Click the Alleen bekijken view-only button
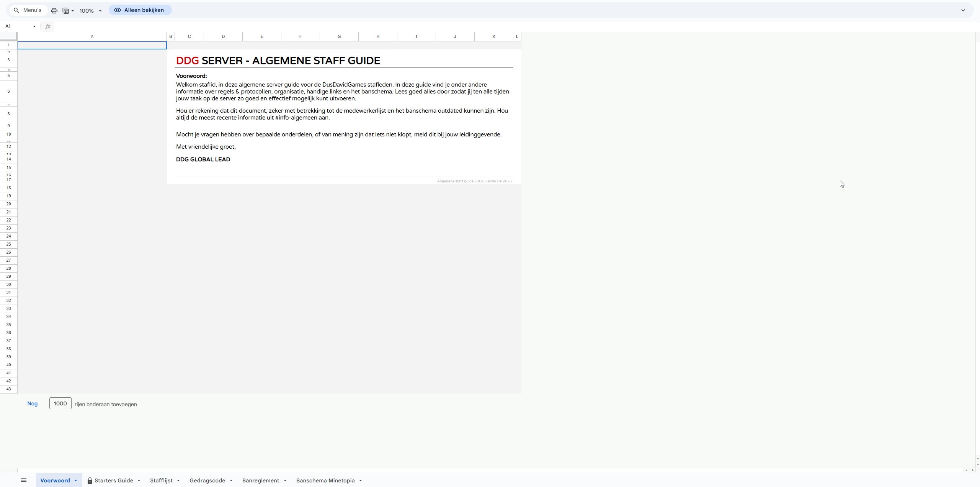 140,10
